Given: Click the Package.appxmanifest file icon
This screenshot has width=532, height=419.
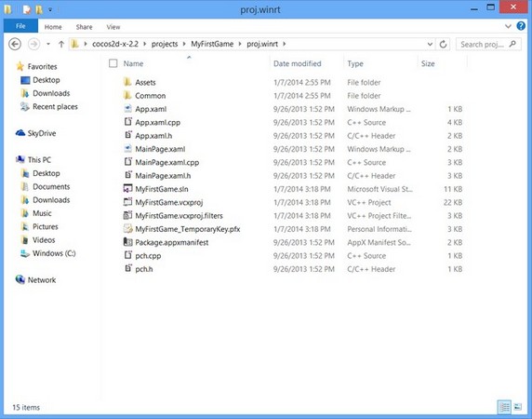Looking at the screenshot, I should (x=127, y=242).
